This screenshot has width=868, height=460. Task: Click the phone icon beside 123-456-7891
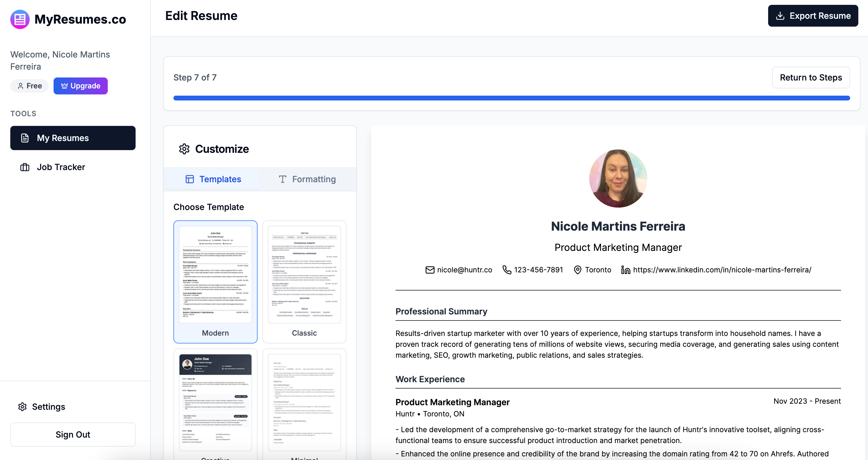[506, 270]
